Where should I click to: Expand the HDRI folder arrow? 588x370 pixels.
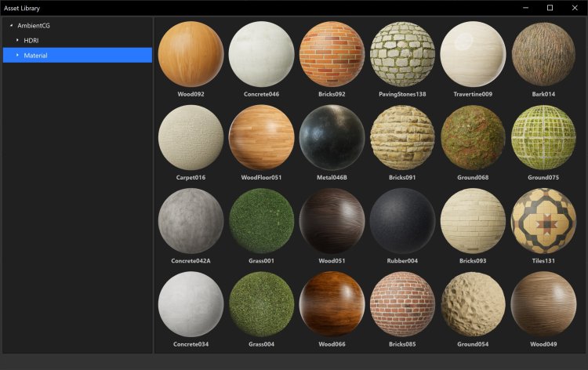(x=17, y=40)
